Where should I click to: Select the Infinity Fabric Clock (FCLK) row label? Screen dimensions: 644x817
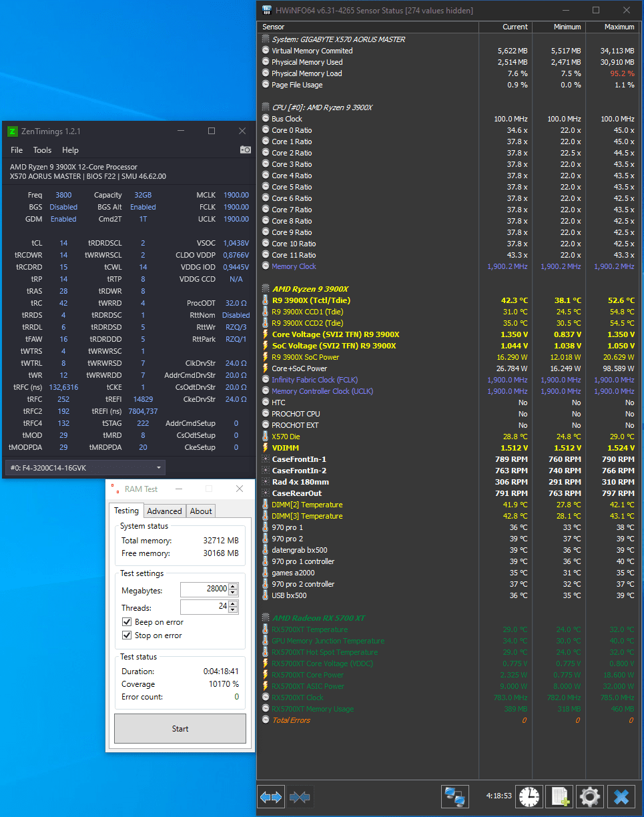point(314,380)
